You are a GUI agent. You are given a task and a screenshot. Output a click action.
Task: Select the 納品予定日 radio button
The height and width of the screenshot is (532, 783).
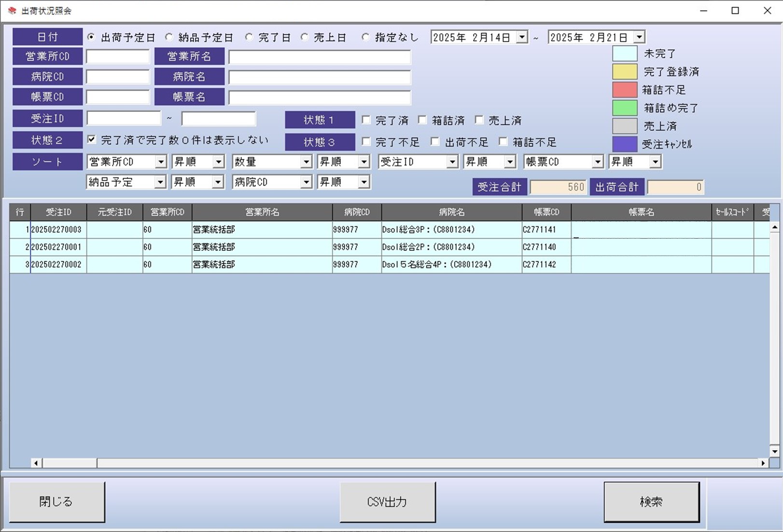(169, 37)
